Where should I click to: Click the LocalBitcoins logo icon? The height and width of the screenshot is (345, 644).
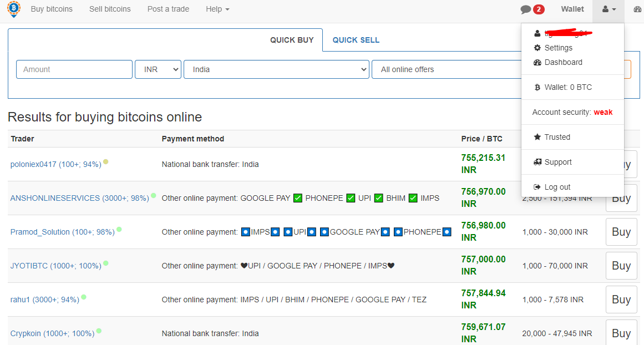tap(13, 9)
